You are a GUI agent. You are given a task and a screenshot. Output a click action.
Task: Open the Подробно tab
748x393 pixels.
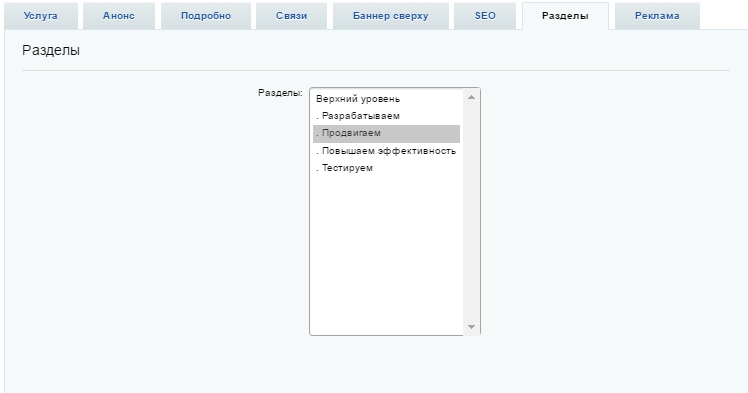coord(206,16)
